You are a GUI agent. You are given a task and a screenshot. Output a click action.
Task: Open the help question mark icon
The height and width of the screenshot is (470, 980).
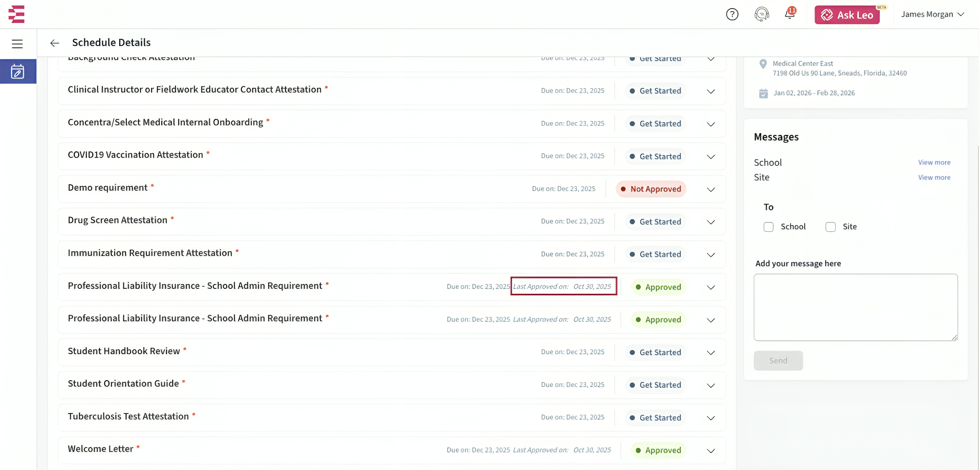732,15
